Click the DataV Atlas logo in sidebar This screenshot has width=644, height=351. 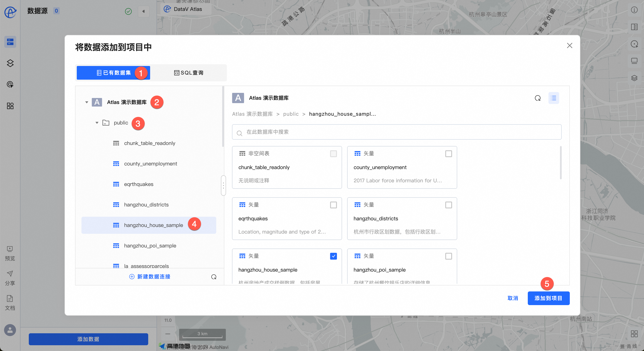click(10, 12)
